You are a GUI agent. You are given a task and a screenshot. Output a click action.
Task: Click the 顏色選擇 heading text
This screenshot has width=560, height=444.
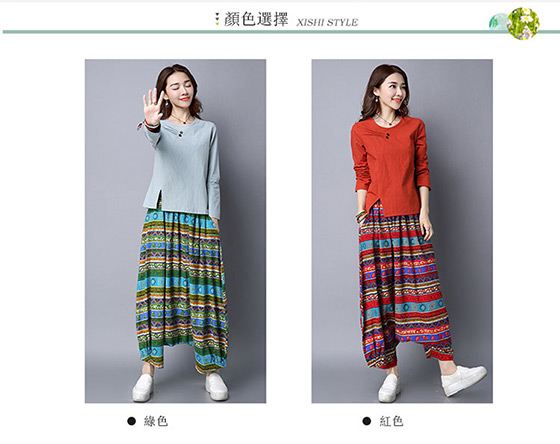point(256,19)
